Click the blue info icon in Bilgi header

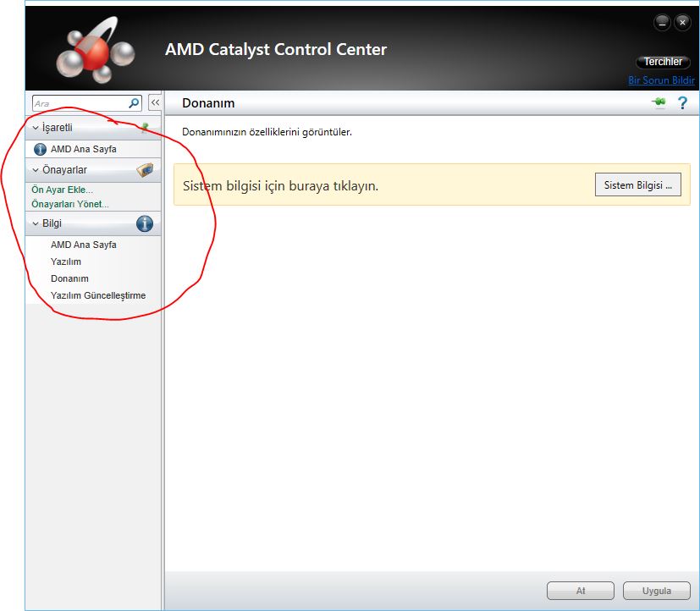pyautogui.click(x=145, y=223)
